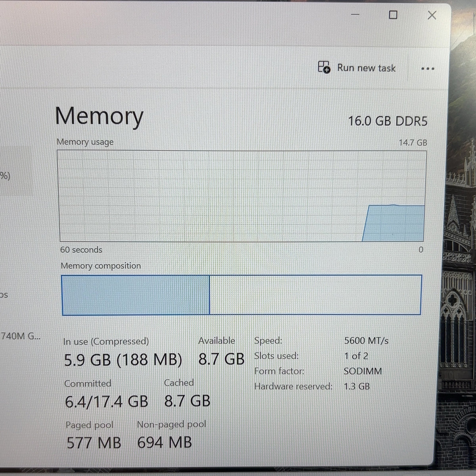Click the Run new task icon
Image resolution: width=476 pixels, height=476 pixels.
pos(324,67)
